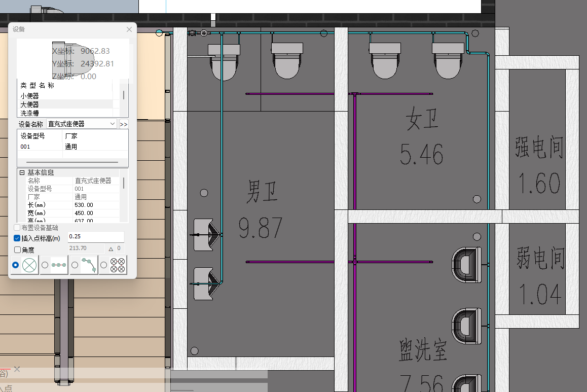Pick arc array placement mode icon
The image size is (587, 392).
coord(89,265)
